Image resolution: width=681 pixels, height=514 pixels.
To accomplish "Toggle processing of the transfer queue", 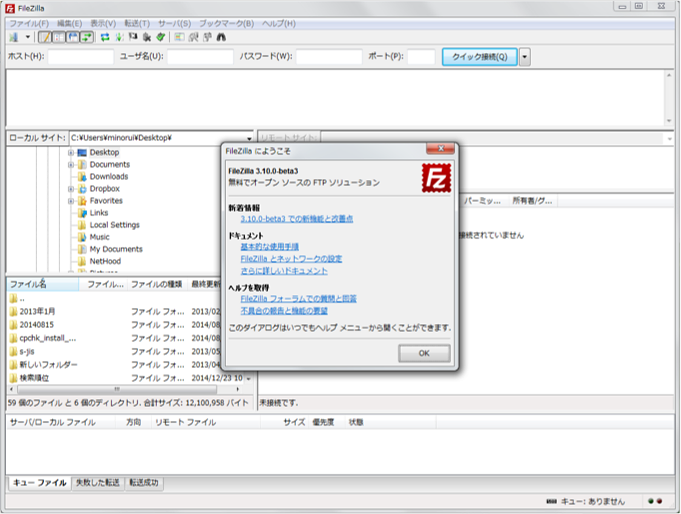I will point(119,37).
